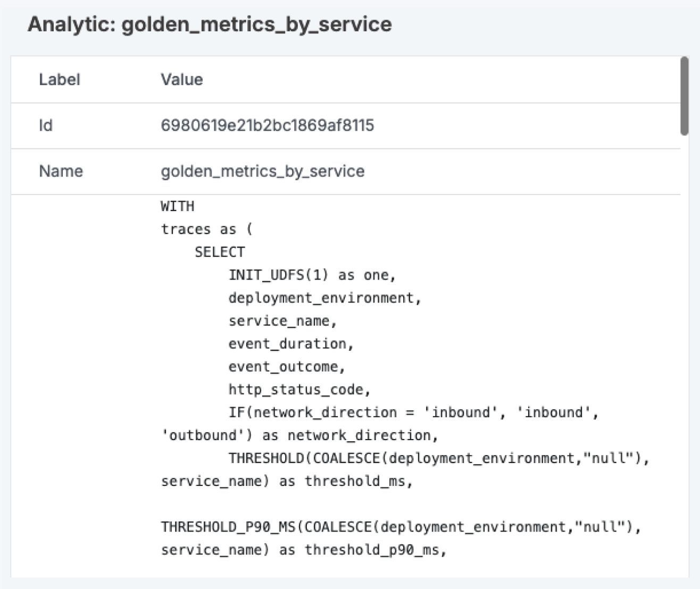Viewport: 700px width, 589px height.
Task: Click the Analytic: golden_metrics_by_service heading
Action: click(210, 24)
